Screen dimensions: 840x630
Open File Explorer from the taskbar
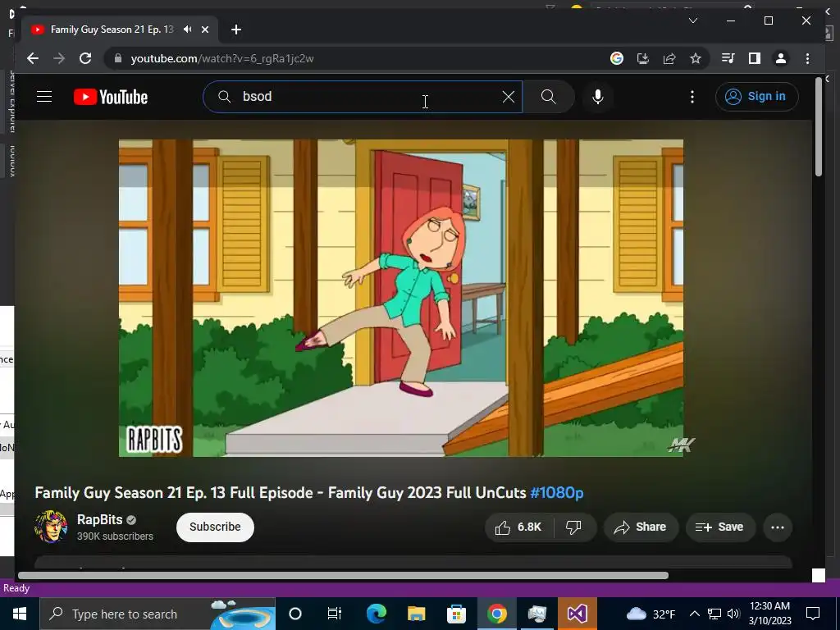point(416,614)
